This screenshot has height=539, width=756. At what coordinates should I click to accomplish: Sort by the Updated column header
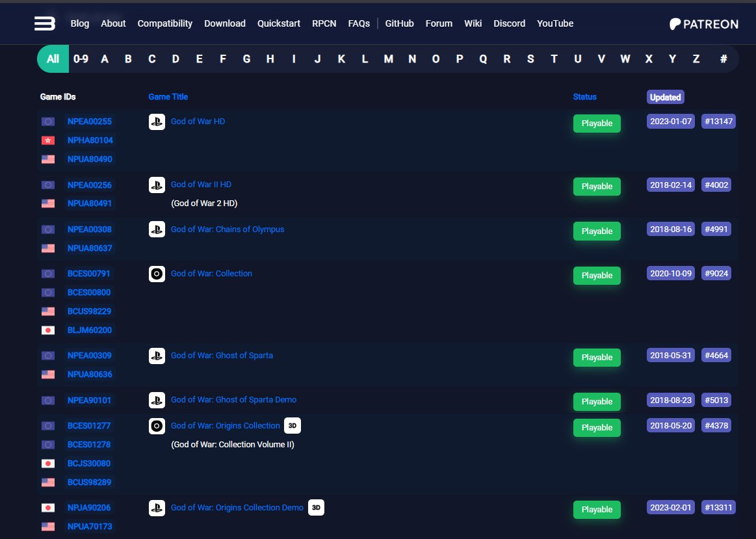(x=666, y=97)
